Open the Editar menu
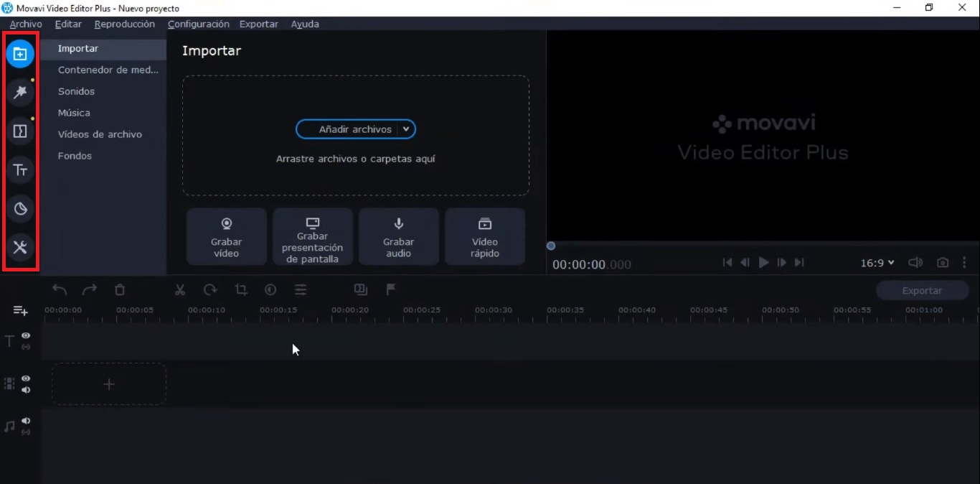Image resolution: width=980 pixels, height=484 pixels. coord(68,24)
